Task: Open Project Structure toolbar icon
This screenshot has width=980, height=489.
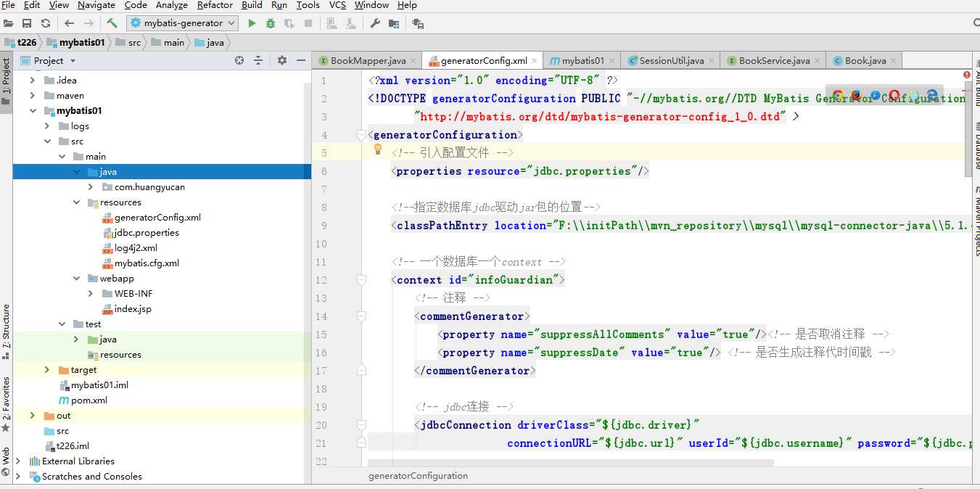Action: coord(394,23)
